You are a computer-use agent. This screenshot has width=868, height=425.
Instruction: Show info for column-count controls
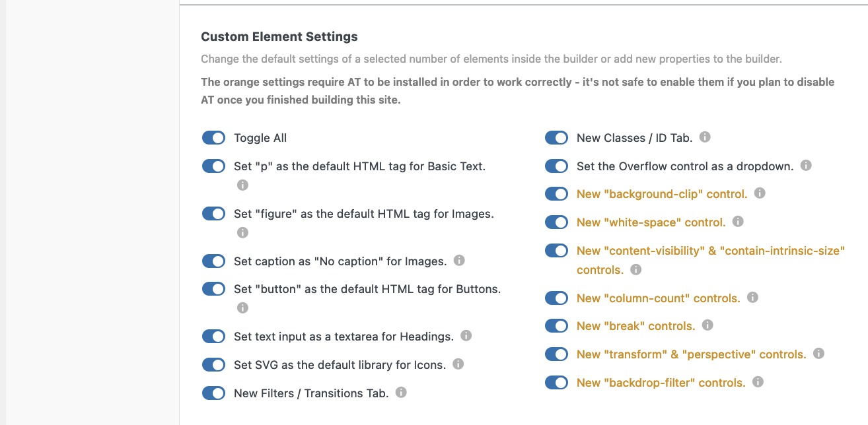click(x=752, y=298)
